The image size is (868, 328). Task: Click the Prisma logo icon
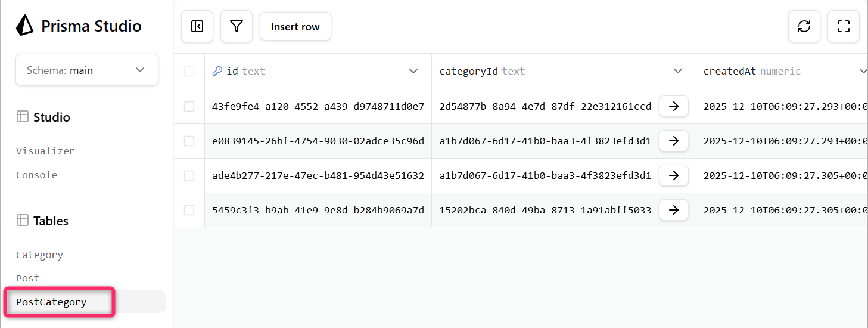[24, 26]
